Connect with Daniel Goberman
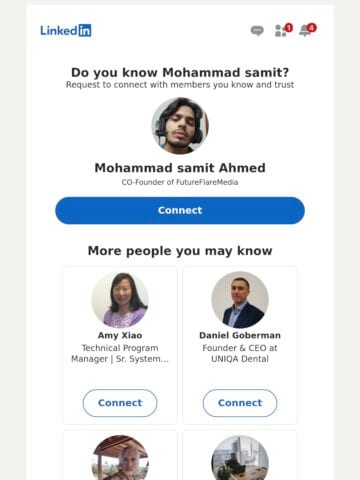This screenshot has width=360, height=480. (240, 403)
